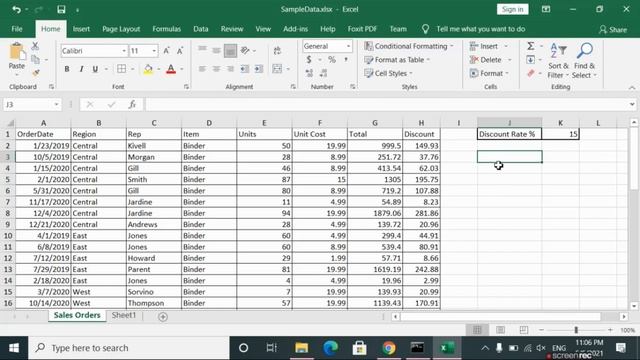This screenshot has width=640, height=360.
Task: Expand the formula bar chevron
Action: pyautogui.click(x=631, y=104)
